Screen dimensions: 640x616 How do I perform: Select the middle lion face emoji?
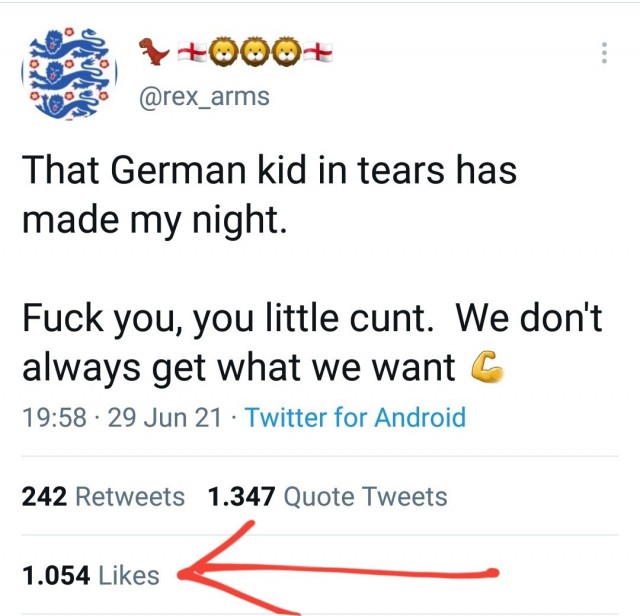pyautogui.click(x=255, y=52)
